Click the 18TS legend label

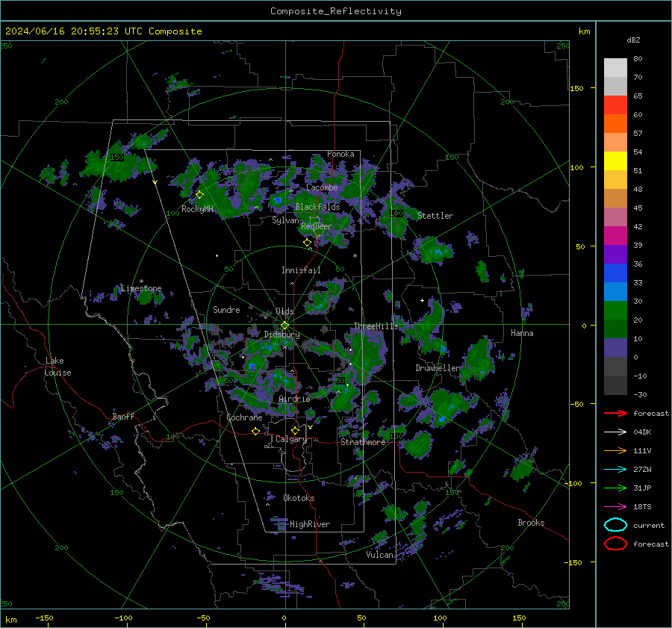642,507
